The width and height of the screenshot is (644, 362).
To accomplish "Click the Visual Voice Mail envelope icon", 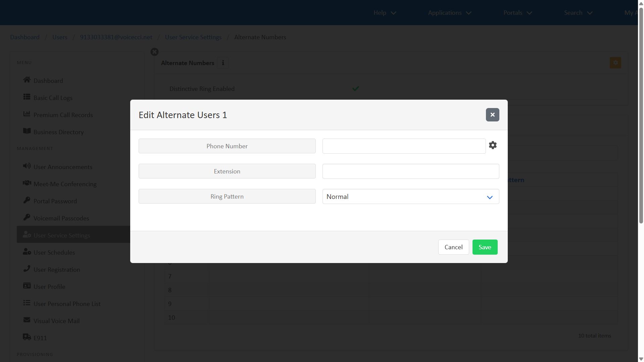I will [x=27, y=320].
